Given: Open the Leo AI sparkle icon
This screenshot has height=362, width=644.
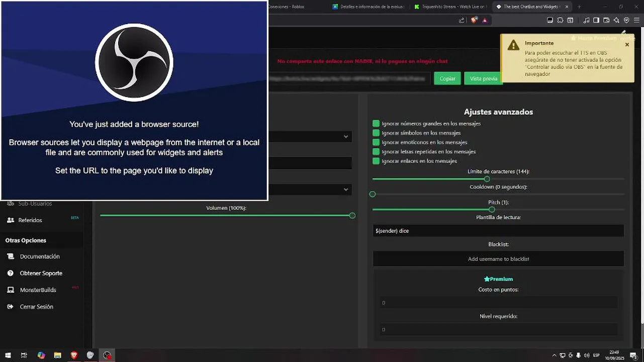Looking at the screenshot, I should coord(616,20).
